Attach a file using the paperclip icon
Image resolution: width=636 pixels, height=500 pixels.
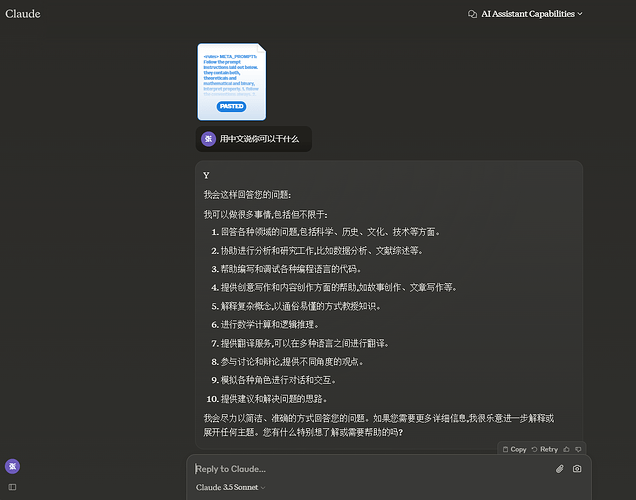click(560, 469)
